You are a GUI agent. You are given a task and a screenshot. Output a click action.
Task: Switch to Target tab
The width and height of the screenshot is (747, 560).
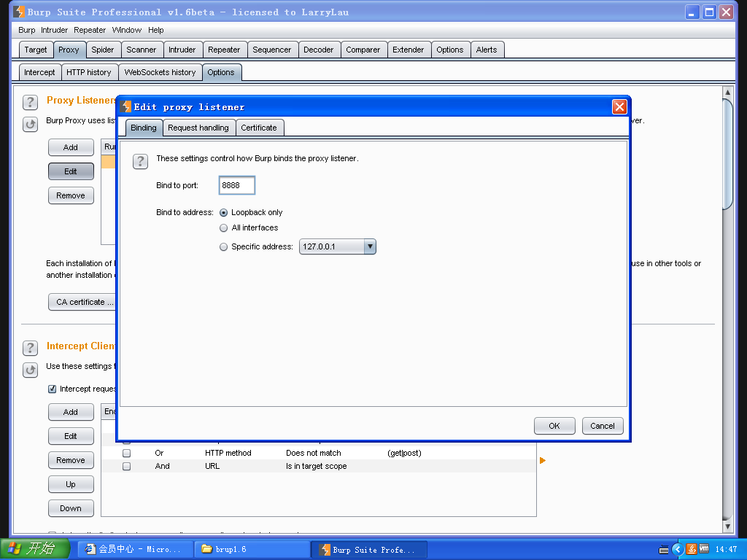(x=36, y=50)
